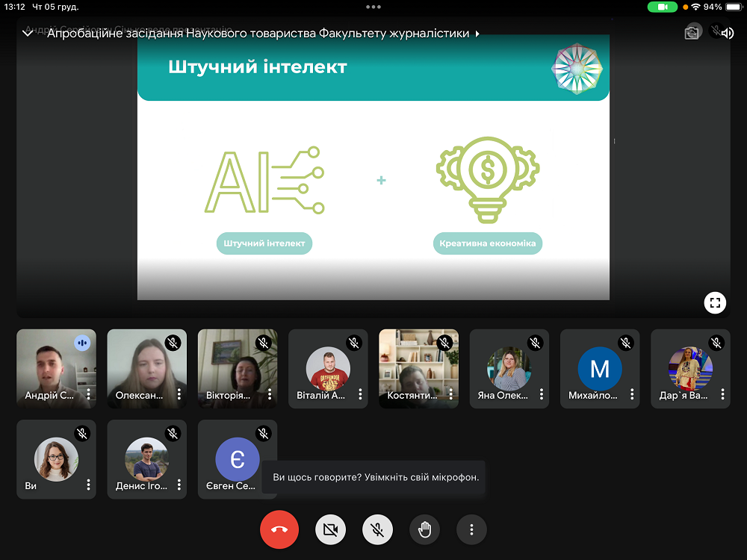Tap the microphone reminder tooltip message
Viewport: 747px width, 560px height.
pos(375,476)
